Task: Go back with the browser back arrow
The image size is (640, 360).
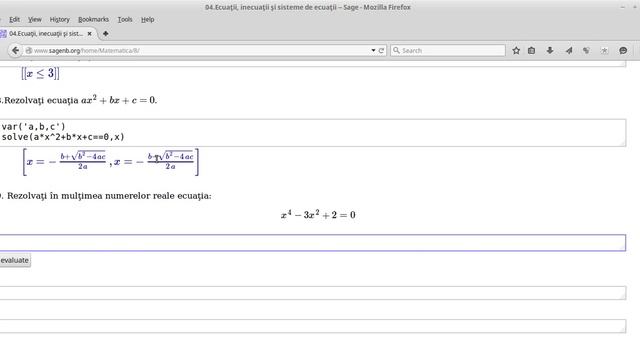Action: pyautogui.click(x=15, y=50)
